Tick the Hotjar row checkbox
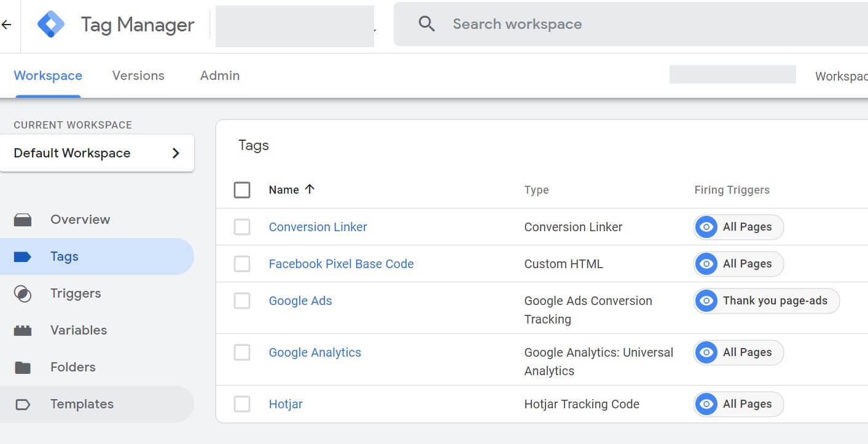The image size is (868, 444). (242, 404)
